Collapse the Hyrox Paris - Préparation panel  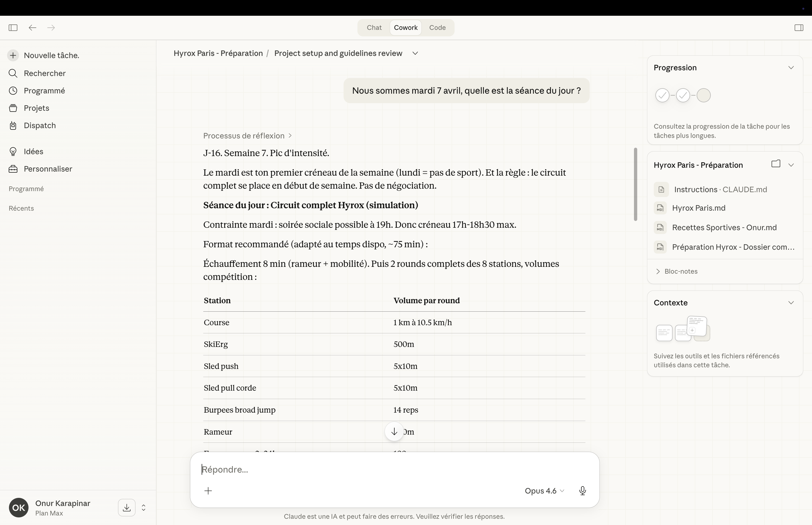791,165
